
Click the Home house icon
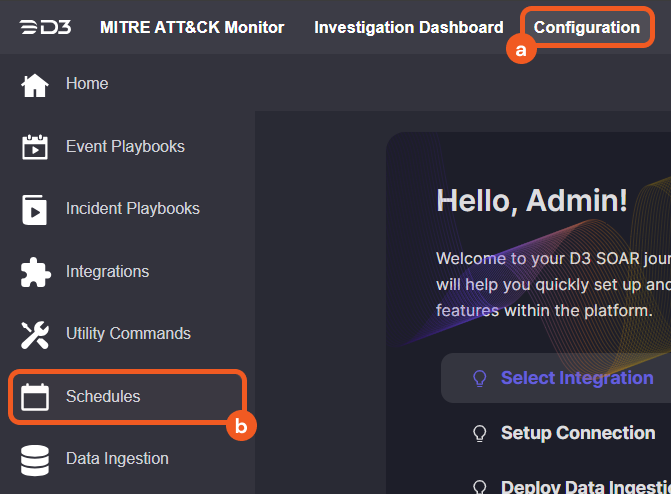click(x=35, y=85)
